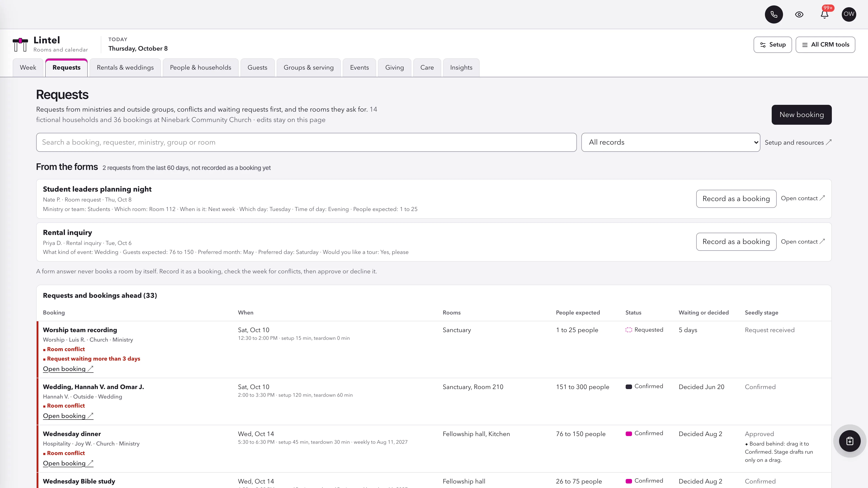Screen dimensions: 868x488
Task: Click the New booking button
Action: [802, 115]
